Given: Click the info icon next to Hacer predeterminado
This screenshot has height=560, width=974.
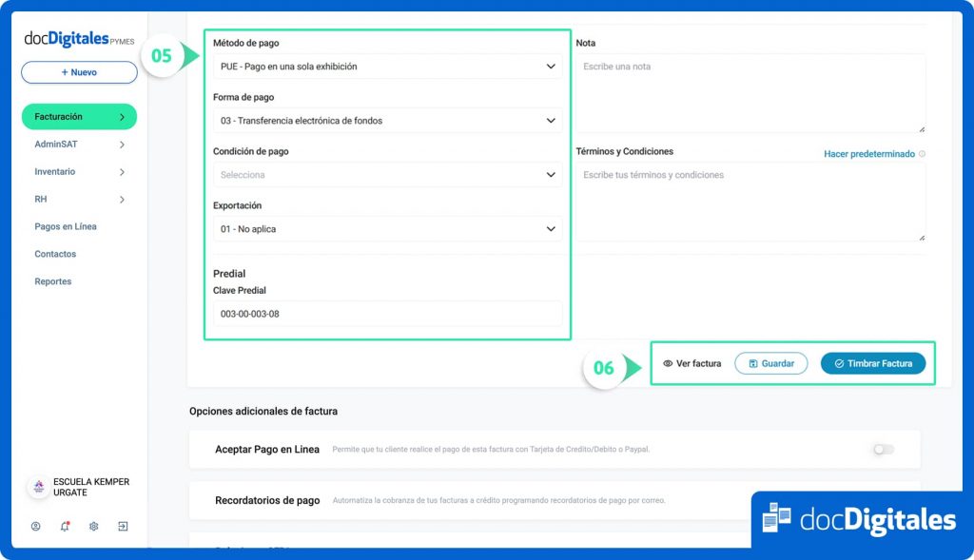Looking at the screenshot, I should (x=922, y=154).
